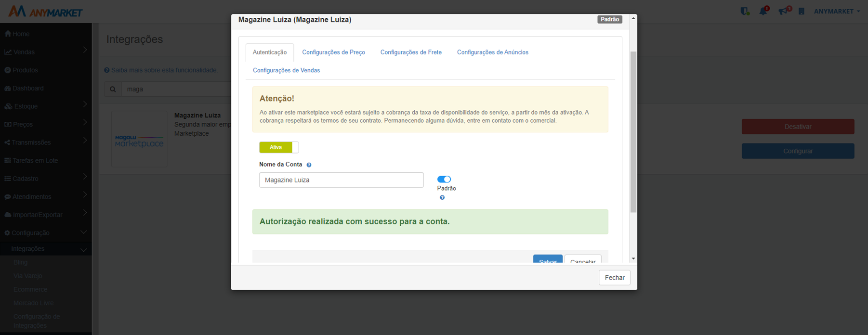
Task: Expand the Preços sidebar menu chevron
Action: pyautogui.click(x=85, y=122)
